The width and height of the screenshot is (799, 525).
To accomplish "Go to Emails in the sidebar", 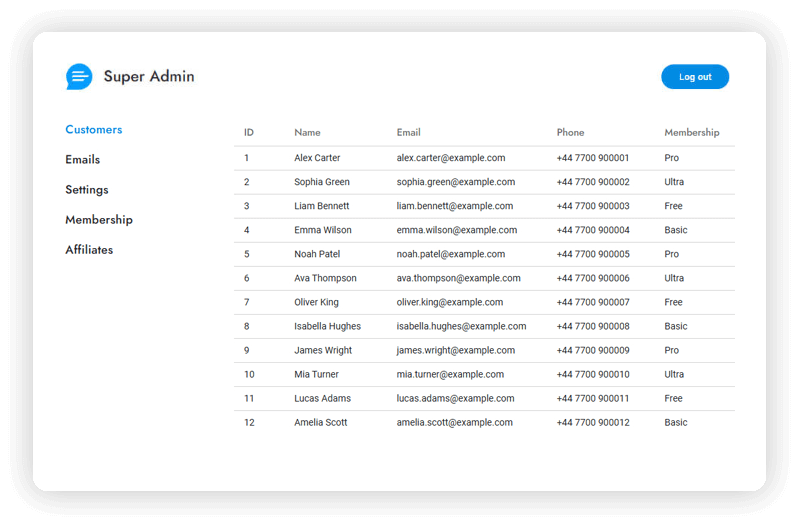I will click(x=83, y=160).
